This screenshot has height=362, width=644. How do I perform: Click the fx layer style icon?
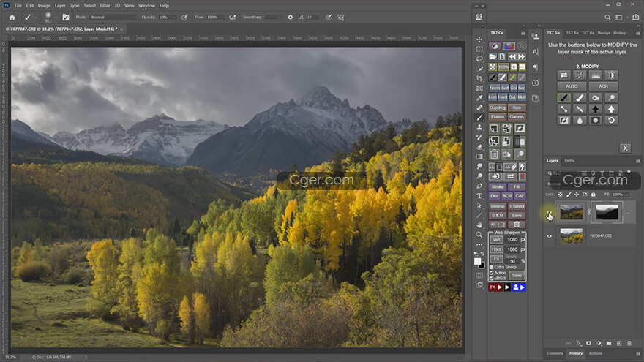[x=579, y=343]
